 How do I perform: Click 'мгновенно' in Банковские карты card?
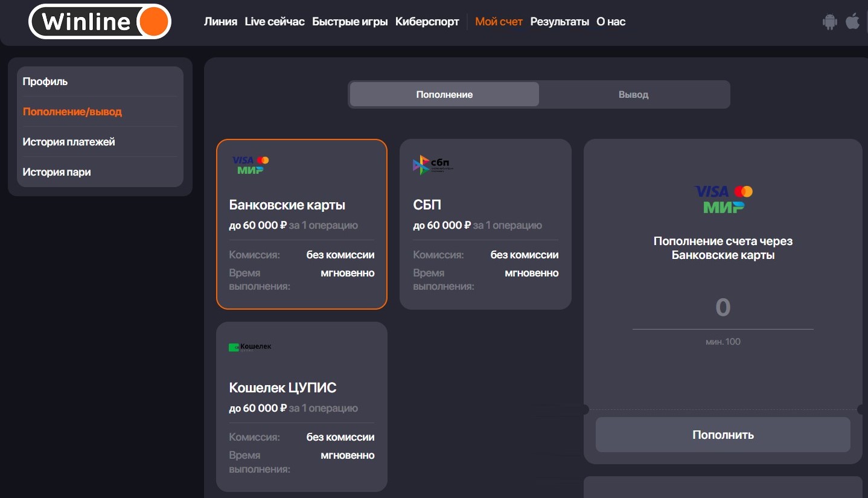point(348,273)
